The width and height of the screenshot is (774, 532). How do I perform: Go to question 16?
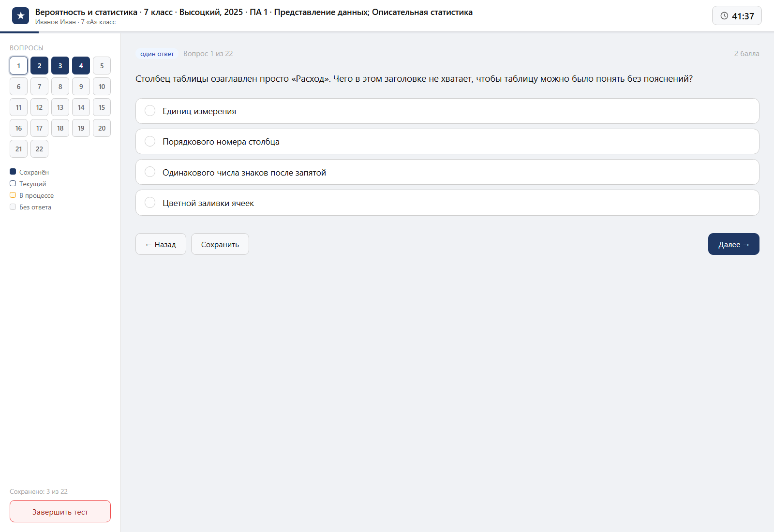(x=18, y=128)
